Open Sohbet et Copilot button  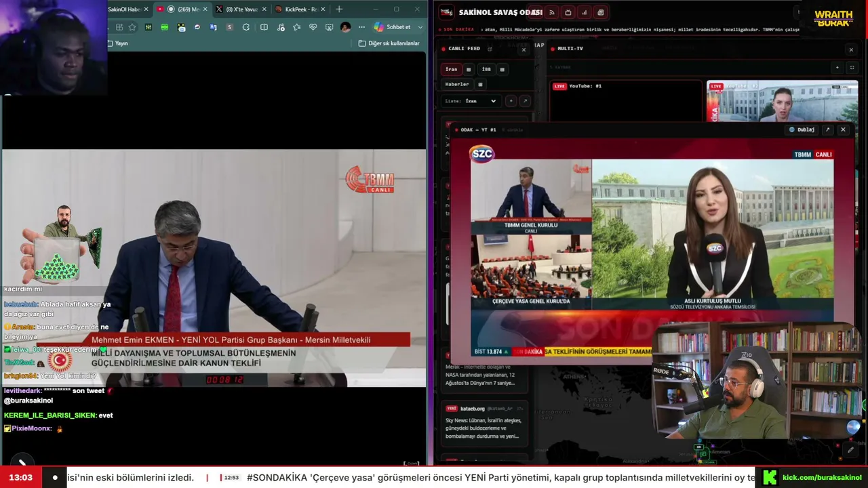393,27
